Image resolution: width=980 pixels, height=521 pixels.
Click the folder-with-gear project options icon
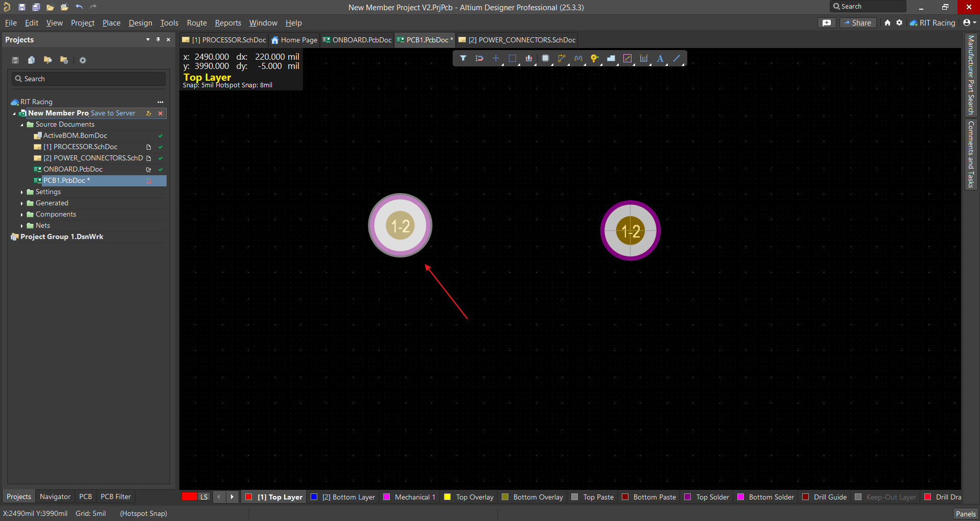coord(64,60)
